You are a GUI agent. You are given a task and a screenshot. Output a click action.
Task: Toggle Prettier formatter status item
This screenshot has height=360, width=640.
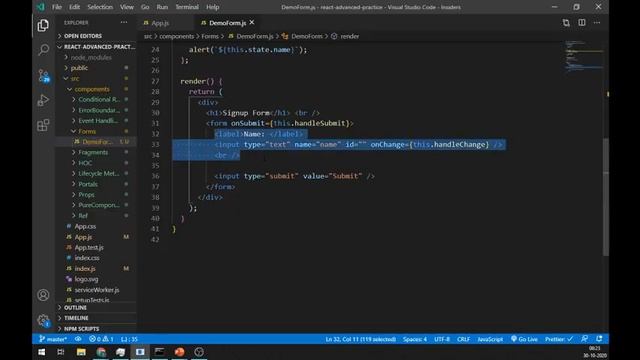pyautogui.click(x=559, y=339)
